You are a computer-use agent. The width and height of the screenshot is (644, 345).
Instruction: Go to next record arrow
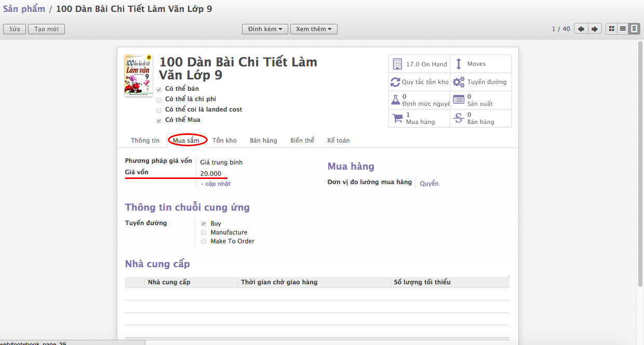tap(595, 29)
